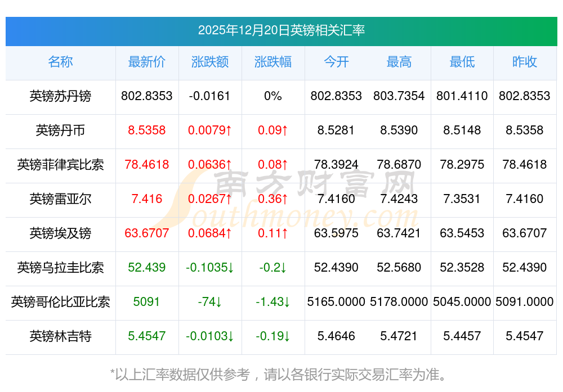Select the 昨收 column header
This screenshot has width=563, height=392.
[525, 62]
